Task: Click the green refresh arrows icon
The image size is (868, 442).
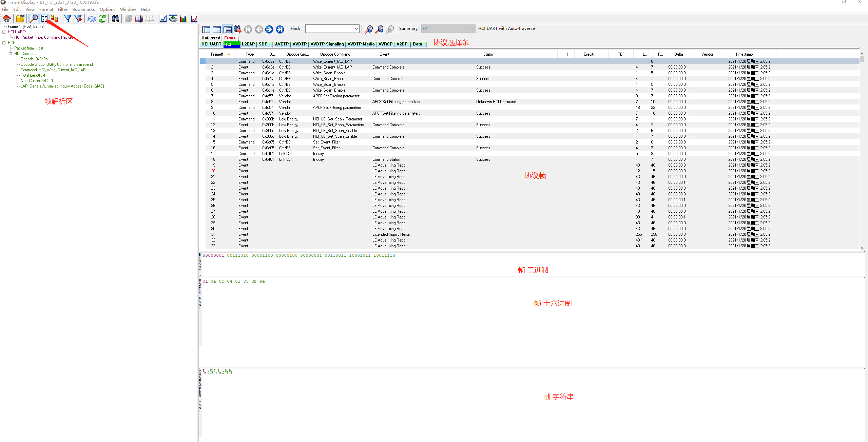Action: (x=102, y=19)
